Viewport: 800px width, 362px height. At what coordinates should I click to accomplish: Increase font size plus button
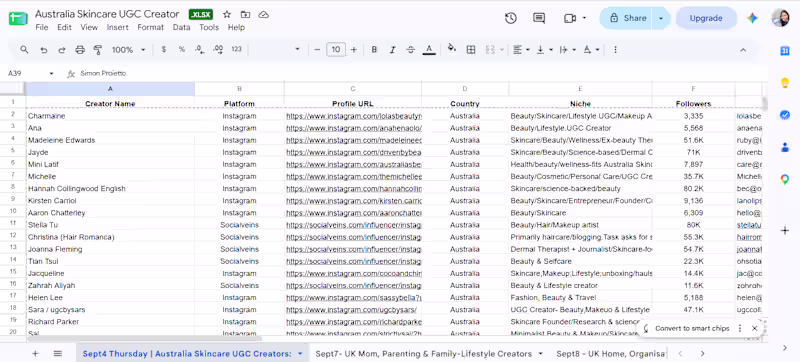[354, 49]
